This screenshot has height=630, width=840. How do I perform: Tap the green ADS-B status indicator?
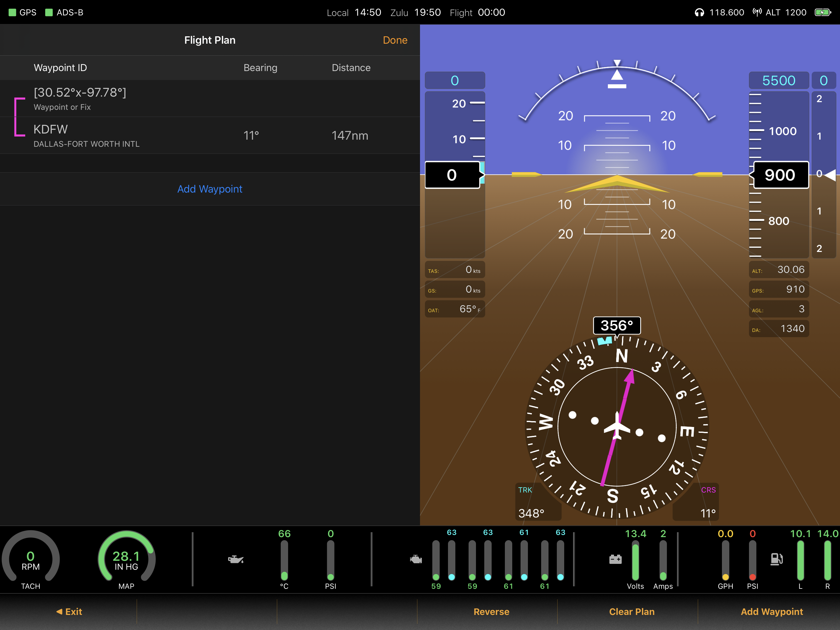pos(49,13)
